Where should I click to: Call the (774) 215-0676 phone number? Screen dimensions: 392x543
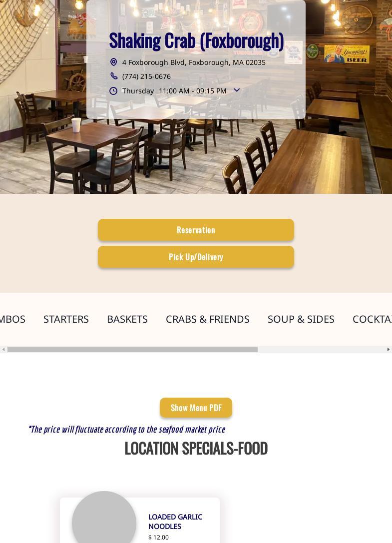click(146, 76)
